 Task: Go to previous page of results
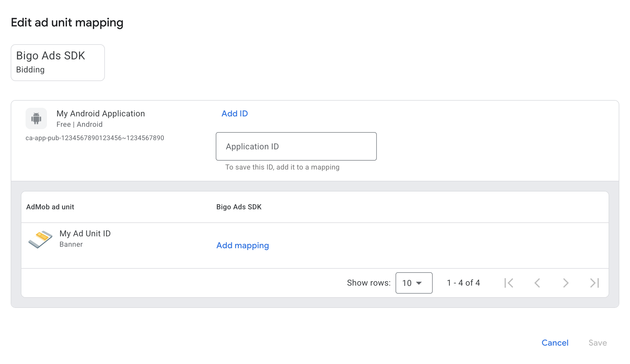click(537, 283)
